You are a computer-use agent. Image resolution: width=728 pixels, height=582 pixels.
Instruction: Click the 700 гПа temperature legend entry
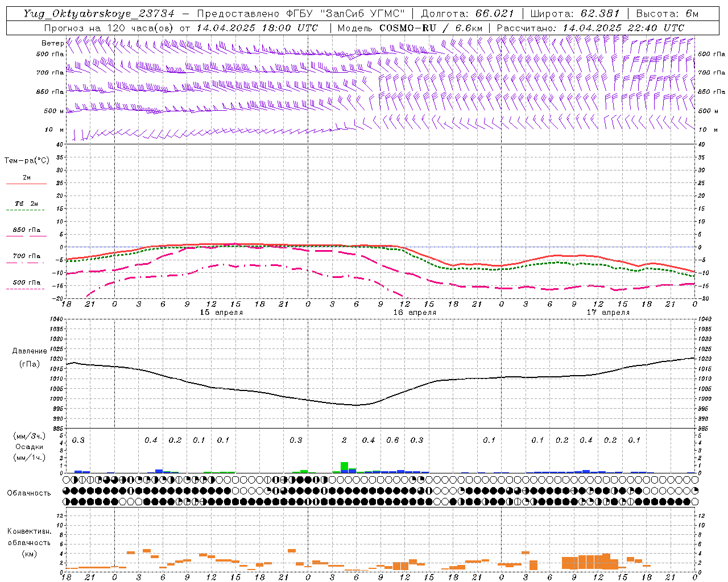(27, 256)
